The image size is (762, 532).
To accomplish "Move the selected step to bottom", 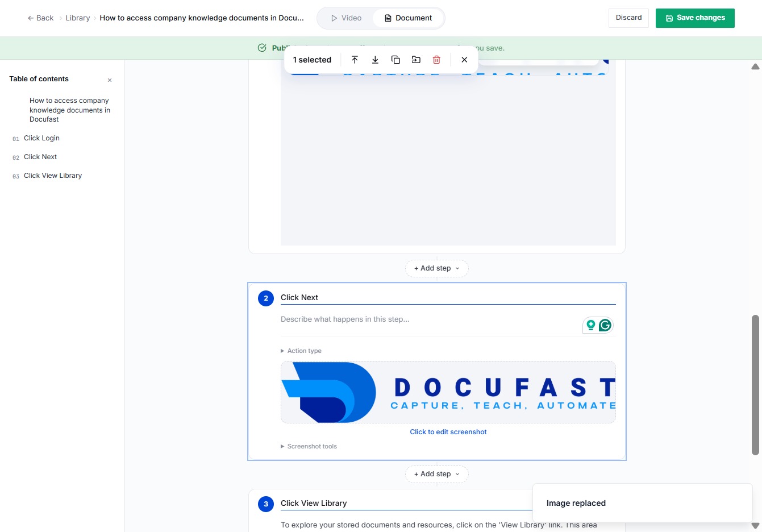I will (x=375, y=60).
